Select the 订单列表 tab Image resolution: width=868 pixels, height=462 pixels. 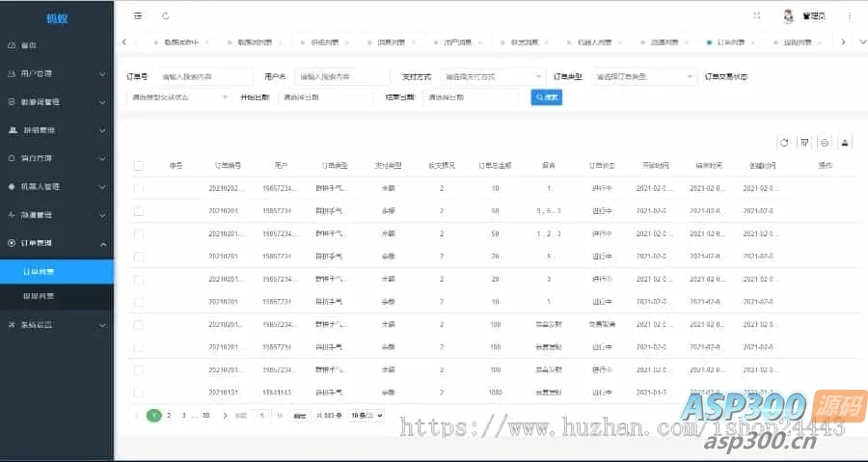tap(731, 42)
